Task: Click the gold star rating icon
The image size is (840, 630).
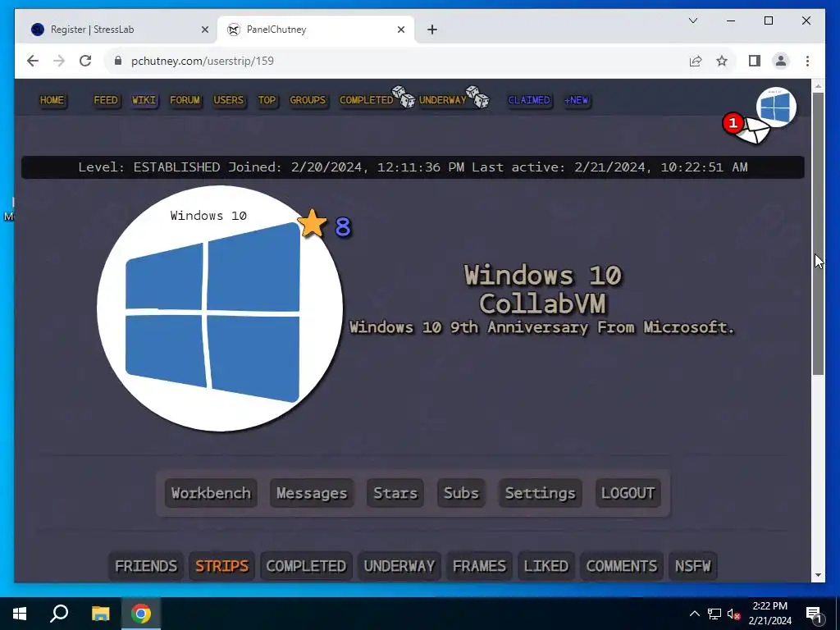Action: pos(312,223)
